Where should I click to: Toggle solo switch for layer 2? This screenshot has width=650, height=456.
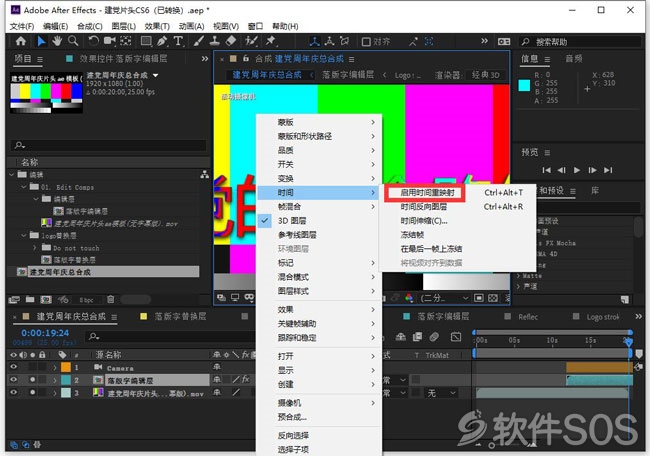(x=32, y=379)
